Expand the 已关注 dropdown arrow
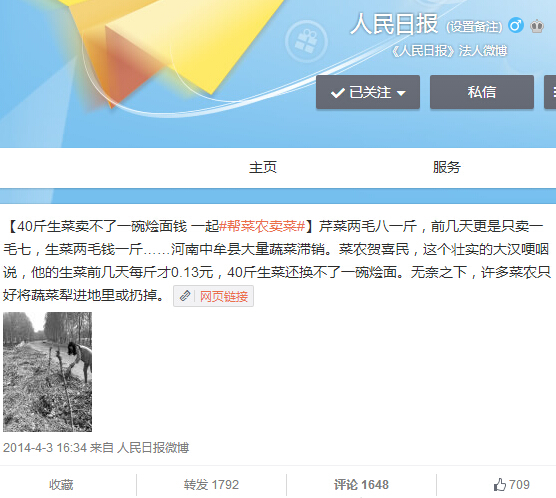The width and height of the screenshot is (556, 498). 401,93
